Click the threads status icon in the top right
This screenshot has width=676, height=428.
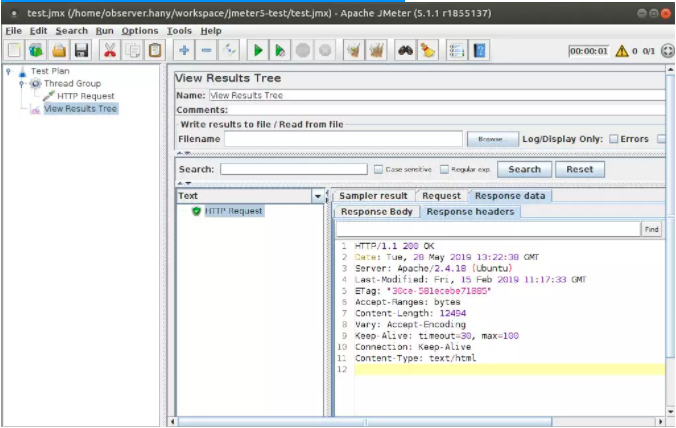coord(667,51)
